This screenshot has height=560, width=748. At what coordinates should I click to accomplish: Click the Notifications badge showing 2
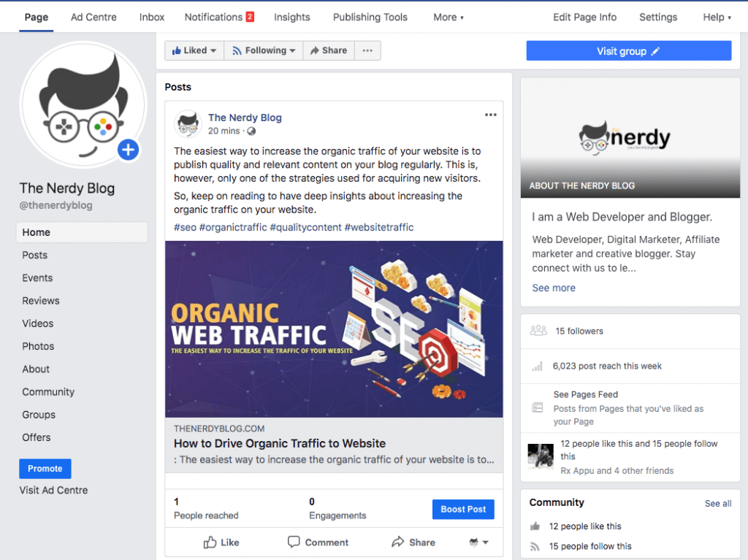250,18
